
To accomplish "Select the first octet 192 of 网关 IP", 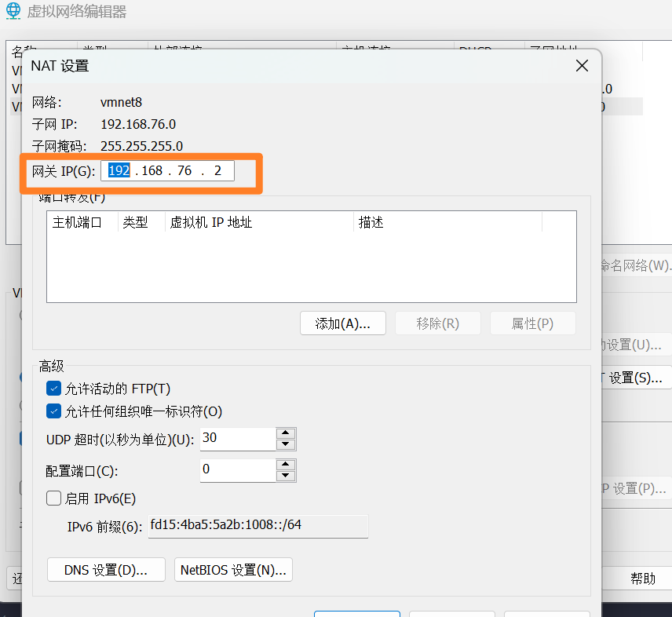I will tap(119, 170).
